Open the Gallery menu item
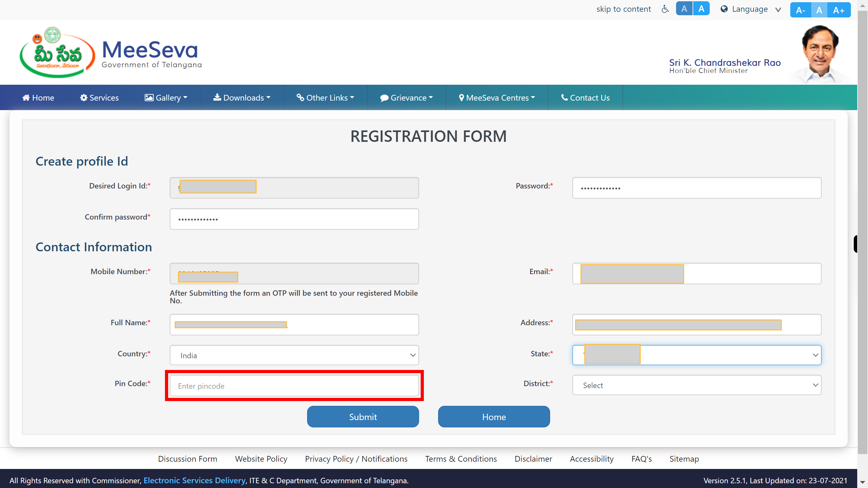This screenshot has width=868, height=488. pyautogui.click(x=166, y=98)
